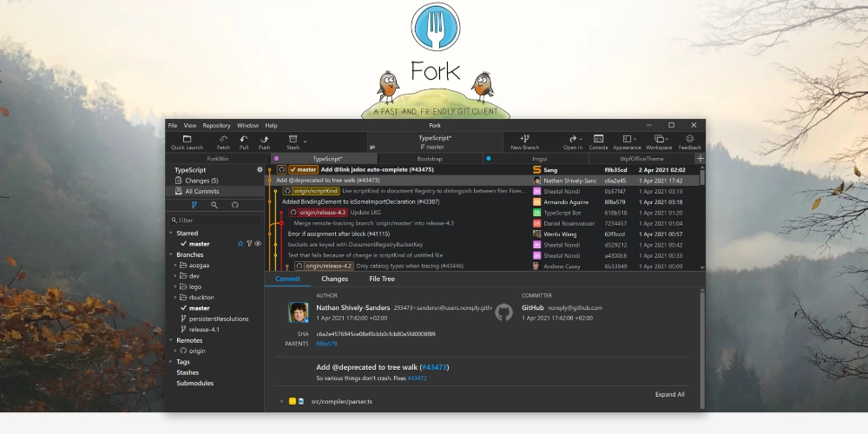The width and height of the screenshot is (868, 434).
Task: Toggle eye visibility on starred master branch
Action: click(x=258, y=244)
